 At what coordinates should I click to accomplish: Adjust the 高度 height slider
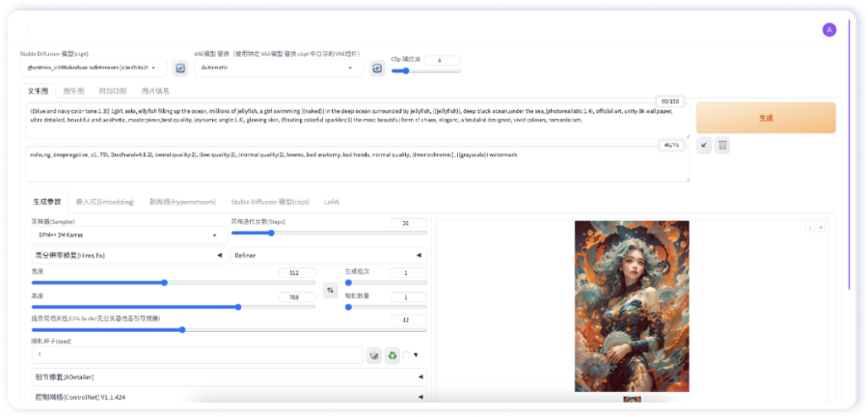[174, 307]
